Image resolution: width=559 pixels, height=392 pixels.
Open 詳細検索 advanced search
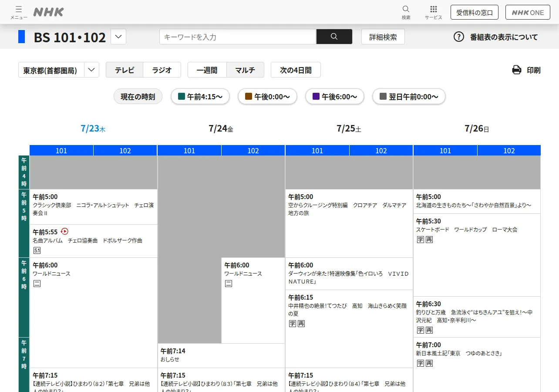(383, 37)
